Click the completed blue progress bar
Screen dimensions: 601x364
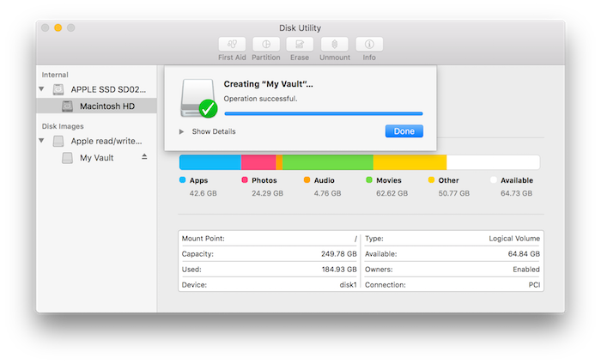tap(324, 113)
